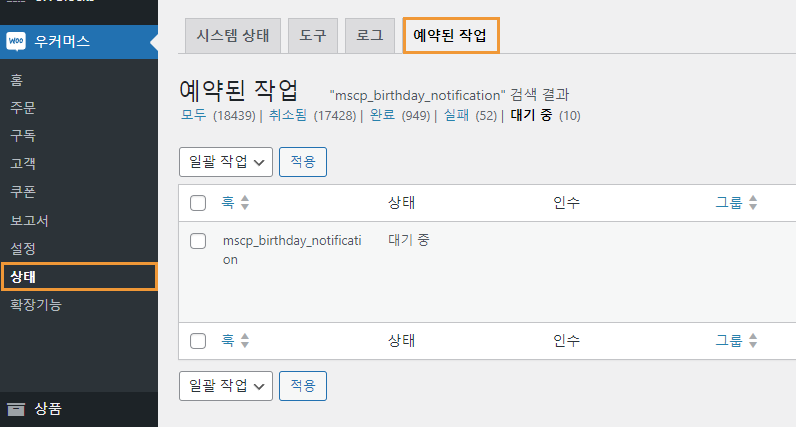Open the top 일괄 작업 dropdown

click(226, 162)
